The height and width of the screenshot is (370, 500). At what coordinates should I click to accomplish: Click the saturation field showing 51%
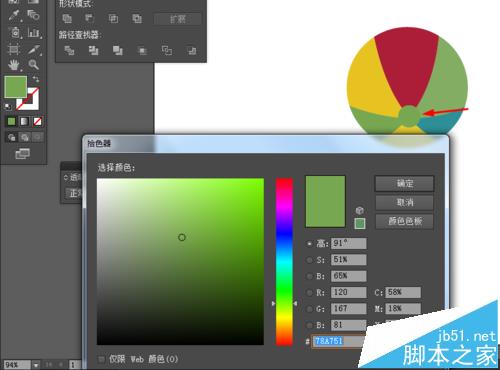tap(349, 260)
